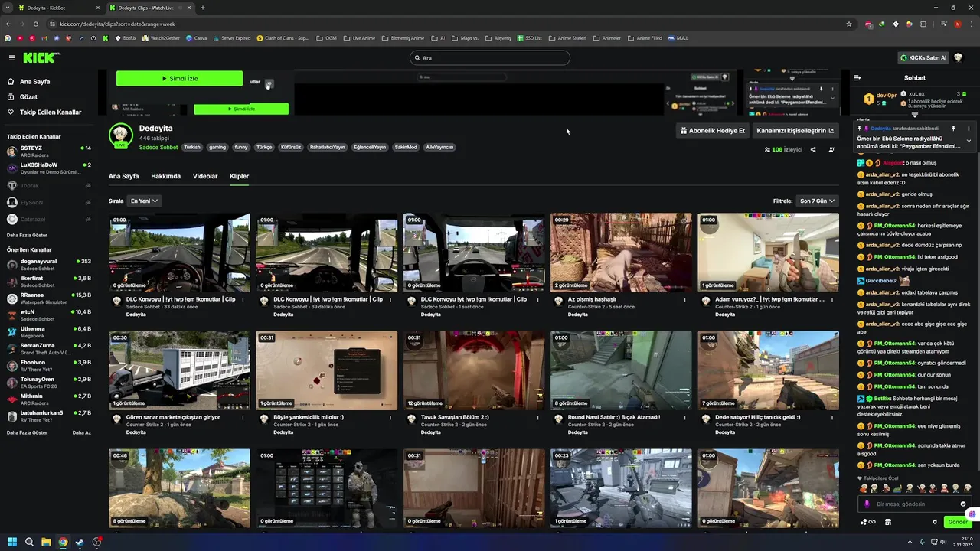Image resolution: width=980 pixels, height=551 pixels.
Task: Switch to Dedeyita - KickBot browser tab
Action: point(52,8)
